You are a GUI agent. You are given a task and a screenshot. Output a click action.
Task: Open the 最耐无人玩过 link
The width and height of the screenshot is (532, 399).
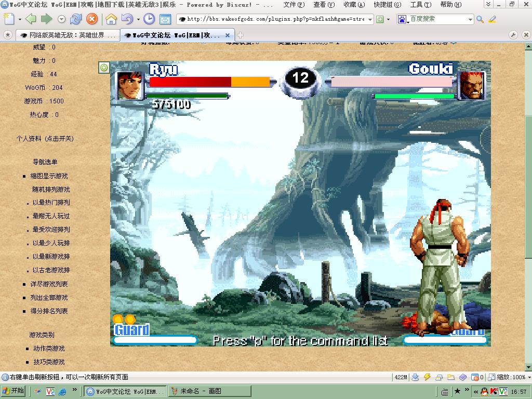click(x=51, y=216)
